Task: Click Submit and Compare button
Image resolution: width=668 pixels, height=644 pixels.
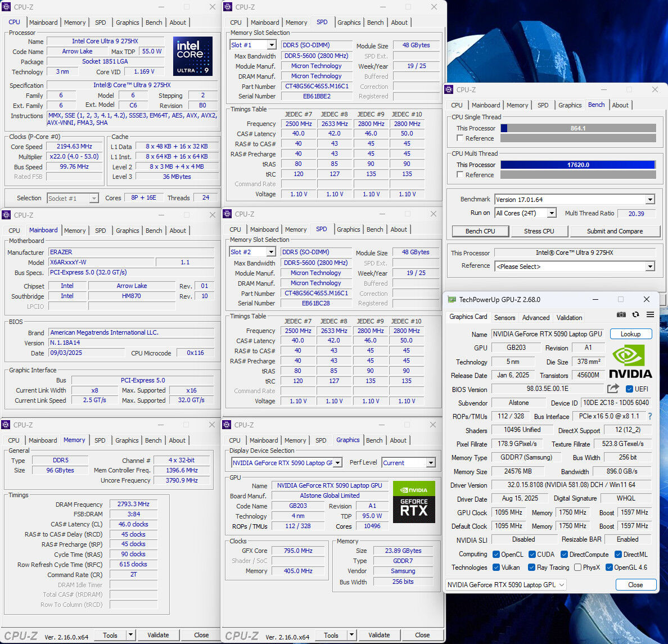Action: 615,231
